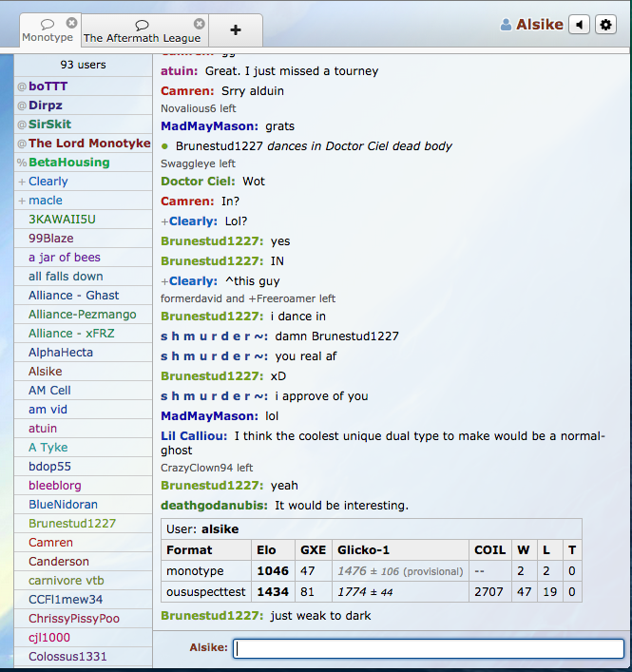Open BetaHousing in the user list

point(84,163)
